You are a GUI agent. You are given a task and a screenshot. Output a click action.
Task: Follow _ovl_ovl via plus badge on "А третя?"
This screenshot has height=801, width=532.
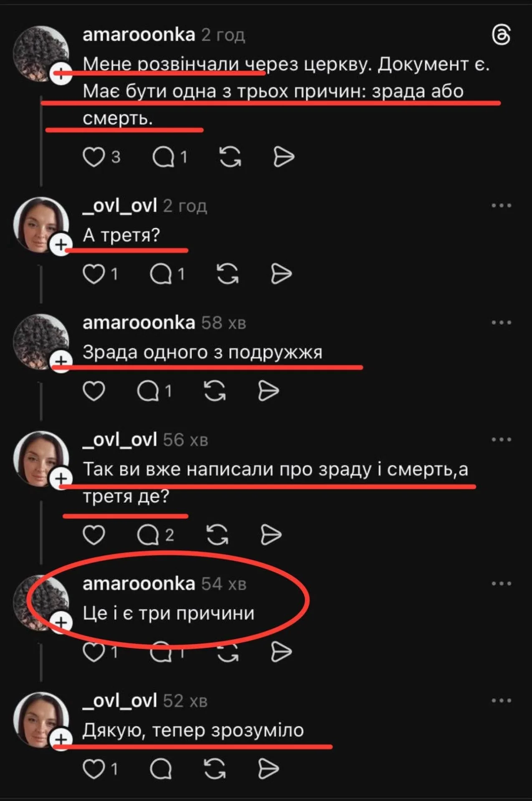(x=61, y=244)
